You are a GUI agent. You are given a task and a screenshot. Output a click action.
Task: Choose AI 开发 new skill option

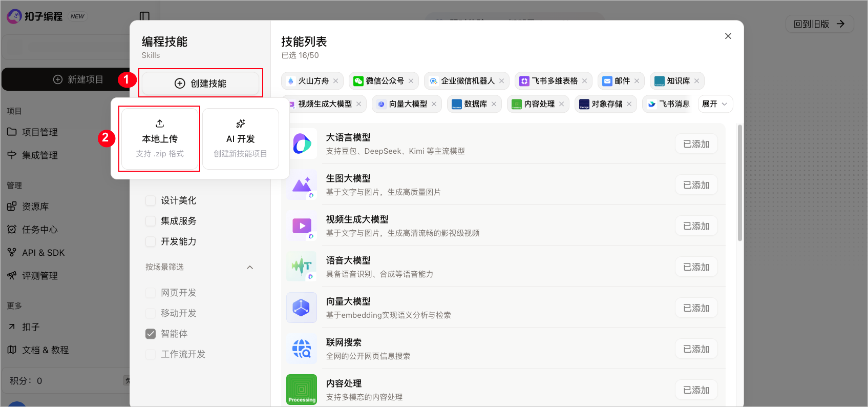[x=241, y=139]
